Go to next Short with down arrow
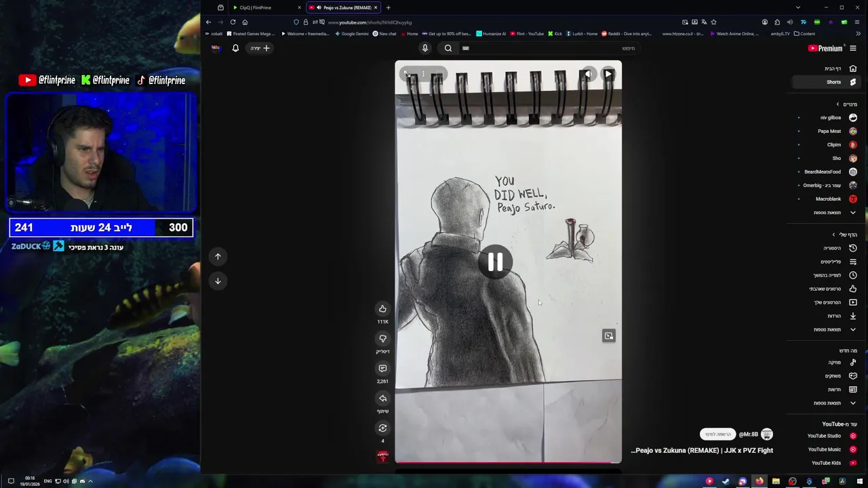868x488 pixels. point(218,281)
